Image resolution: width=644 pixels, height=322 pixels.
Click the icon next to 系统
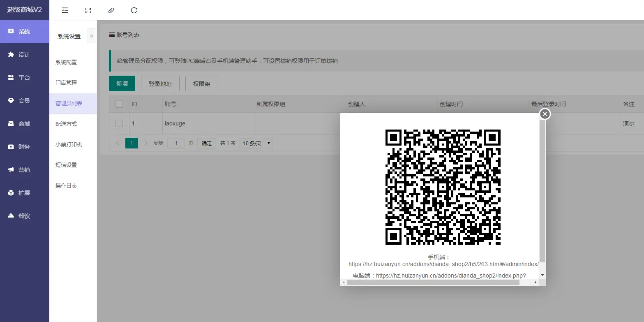[11, 32]
